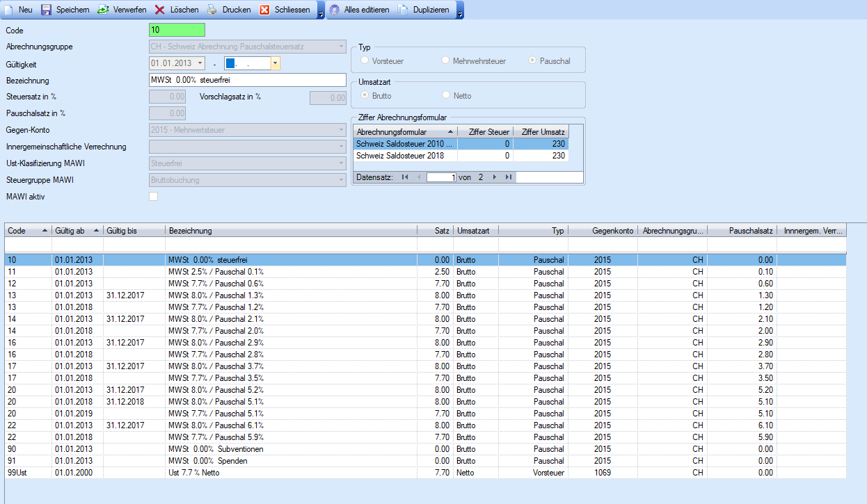Expand the Gegen-Konto dropdown

pos(340,130)
